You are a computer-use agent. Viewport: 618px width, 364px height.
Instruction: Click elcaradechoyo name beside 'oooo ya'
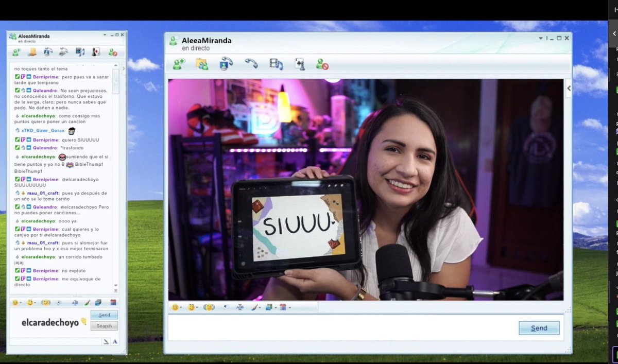coord(39,221)
